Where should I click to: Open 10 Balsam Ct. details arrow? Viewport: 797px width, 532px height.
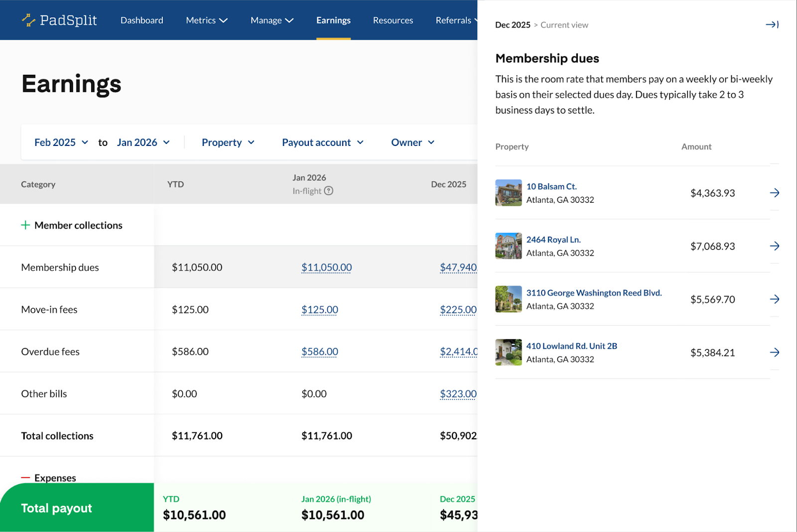coord(774,193)
